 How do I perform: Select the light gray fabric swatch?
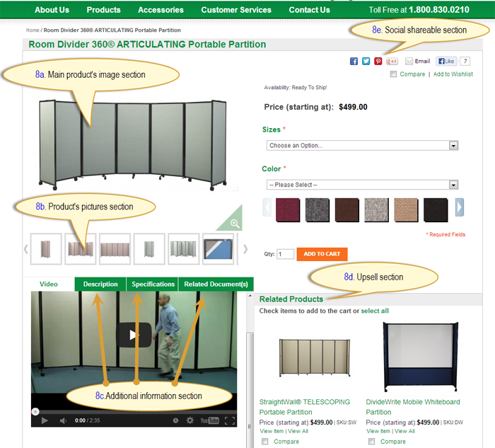coord(376,209)
